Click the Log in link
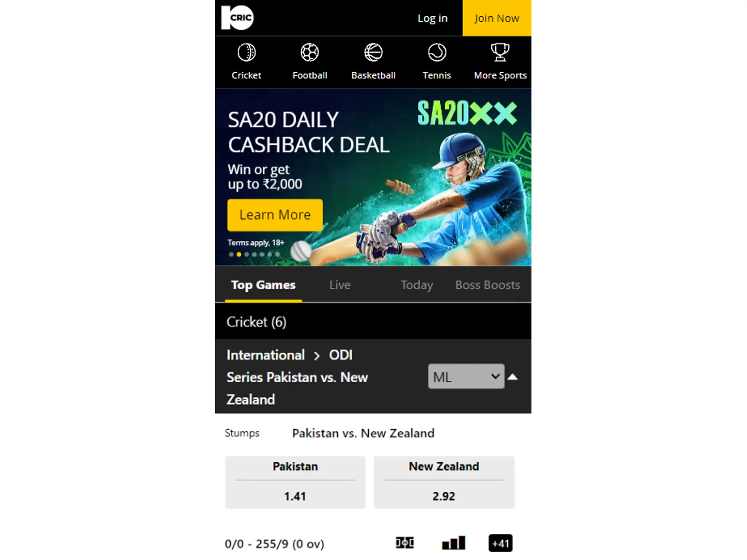The width and height of the screenshot is (747, 560). [433, 18]
